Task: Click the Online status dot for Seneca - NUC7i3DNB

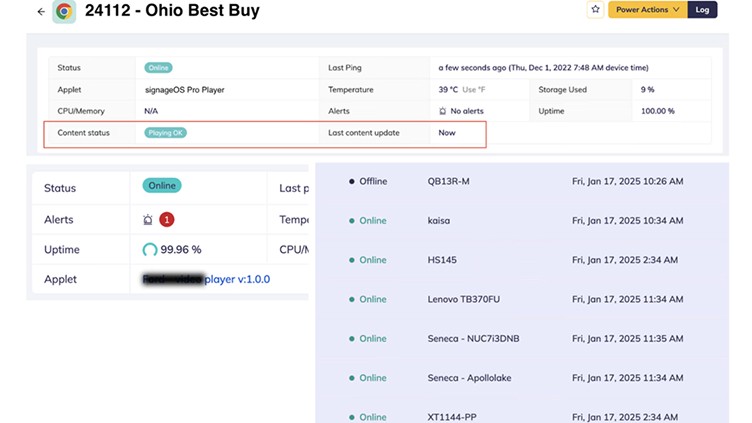Action: click(352, 339)
